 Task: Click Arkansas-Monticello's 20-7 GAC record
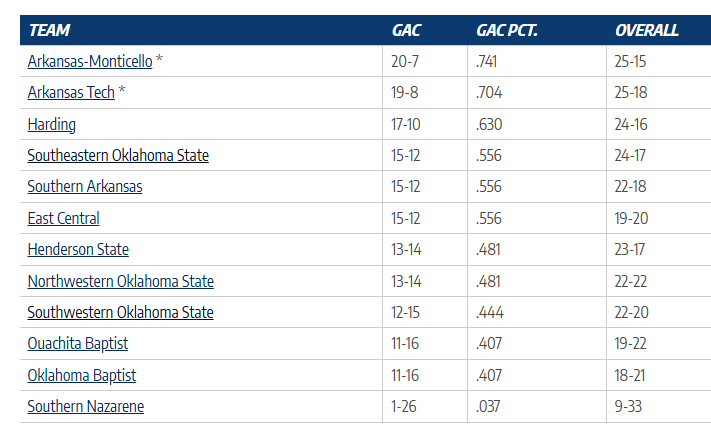coord(406,61)
